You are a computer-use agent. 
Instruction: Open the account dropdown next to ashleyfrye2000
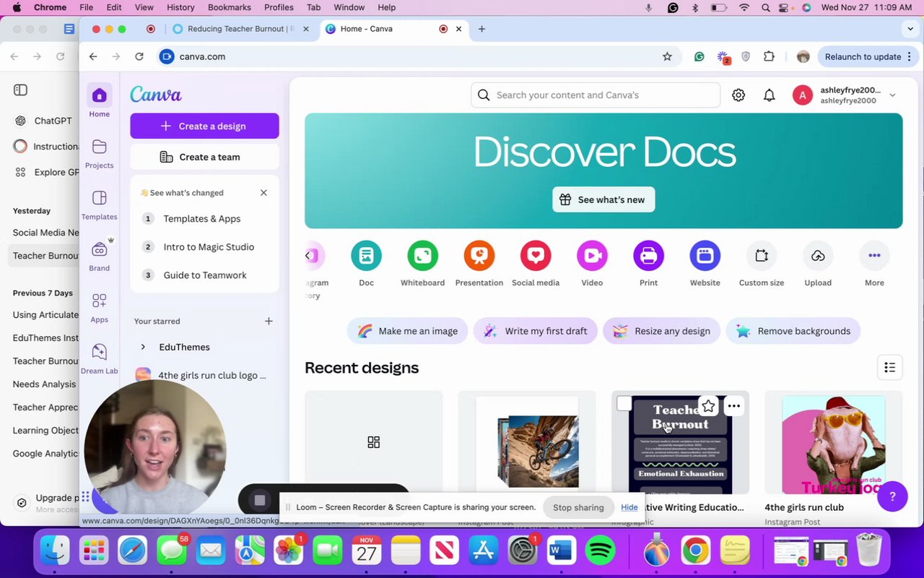pyautogui.click(x=893, y=95)
